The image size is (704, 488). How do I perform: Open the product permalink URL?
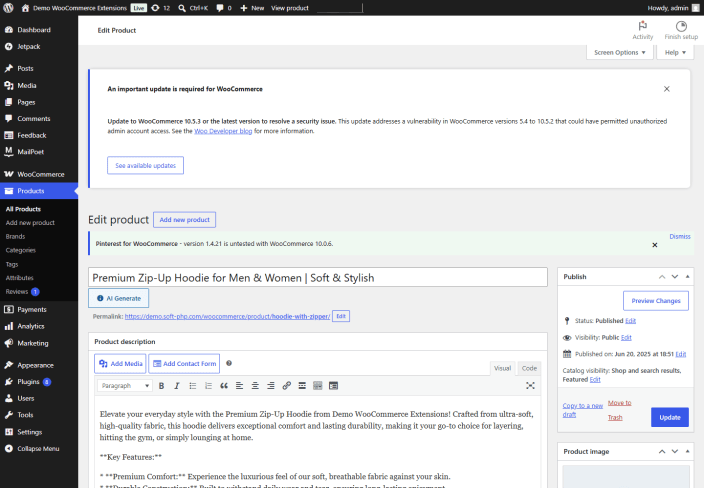pos(227,317)
